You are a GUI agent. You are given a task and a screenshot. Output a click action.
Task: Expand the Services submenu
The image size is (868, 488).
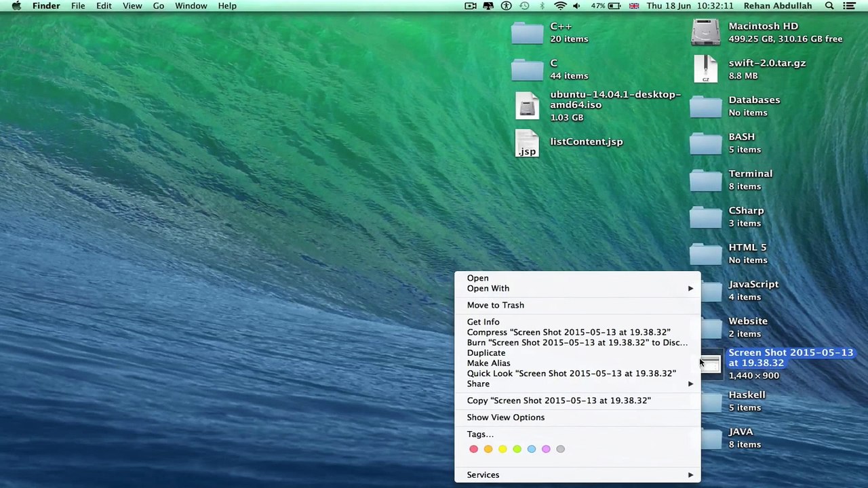577,475
